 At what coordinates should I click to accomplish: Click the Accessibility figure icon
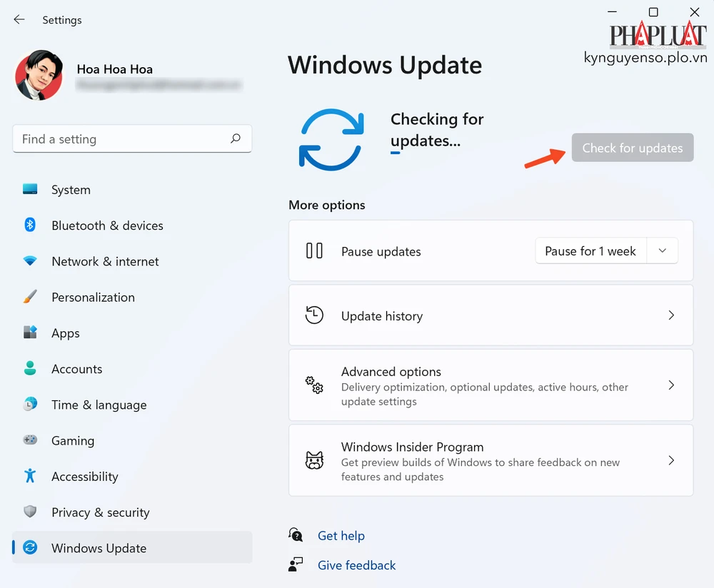30,476
